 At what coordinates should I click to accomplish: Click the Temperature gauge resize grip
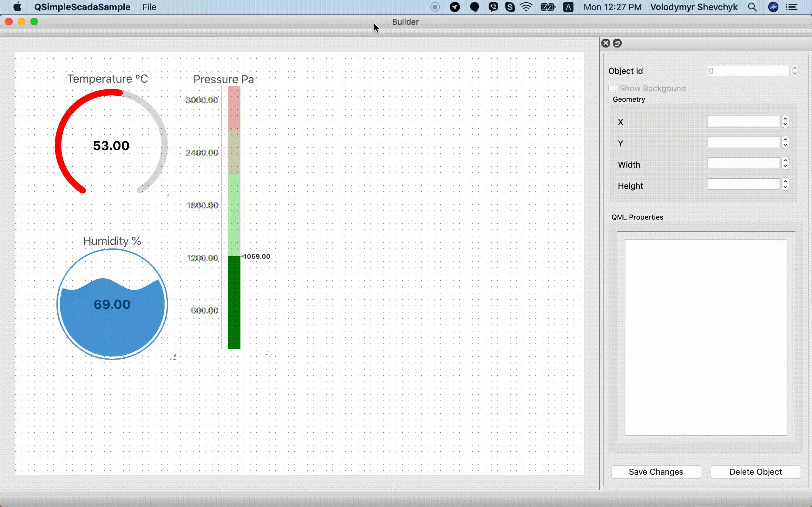tap(169, 195)
